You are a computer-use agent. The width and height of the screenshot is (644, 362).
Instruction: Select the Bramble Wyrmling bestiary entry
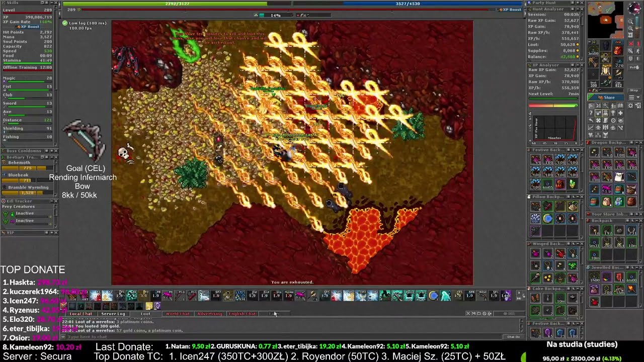[x=28, y=190]
